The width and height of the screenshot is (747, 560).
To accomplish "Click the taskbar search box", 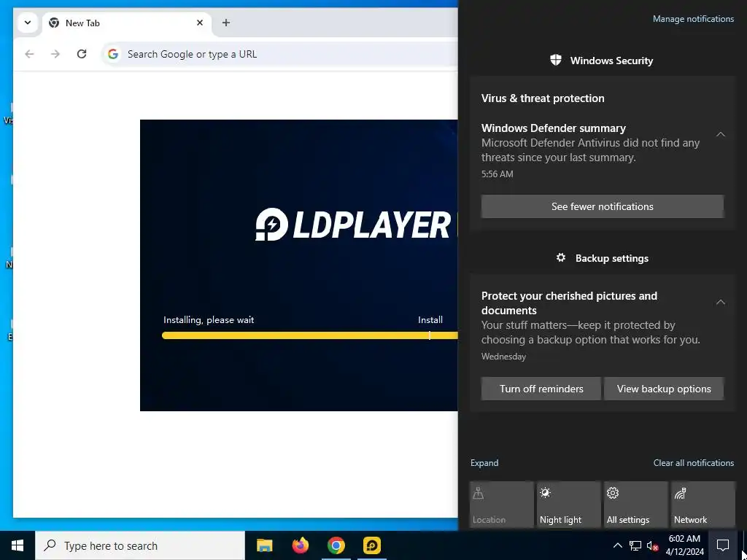I will pyautogui.click(x=140, y=545).
